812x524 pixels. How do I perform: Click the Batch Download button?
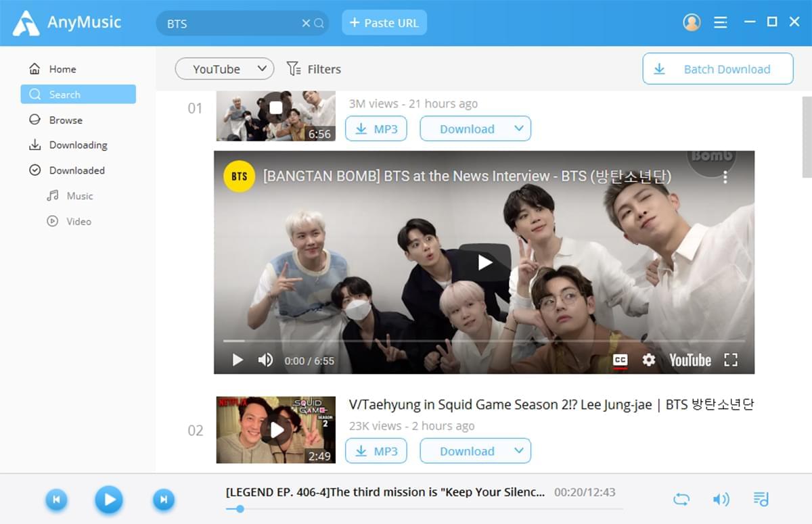(718, 69)
